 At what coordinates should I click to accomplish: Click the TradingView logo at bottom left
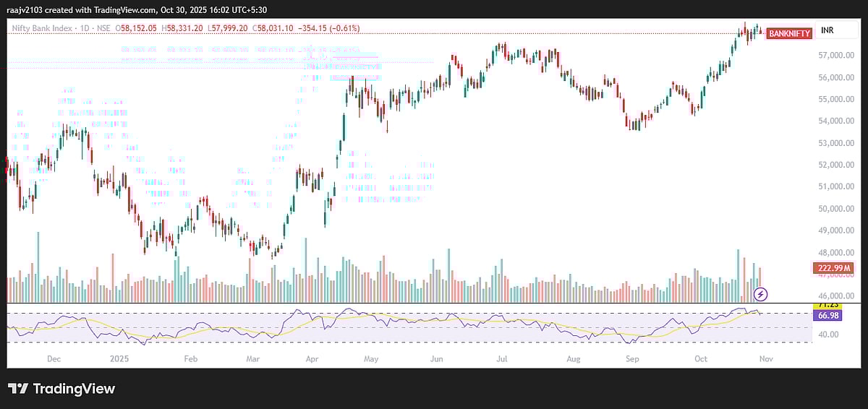(61, 389)
